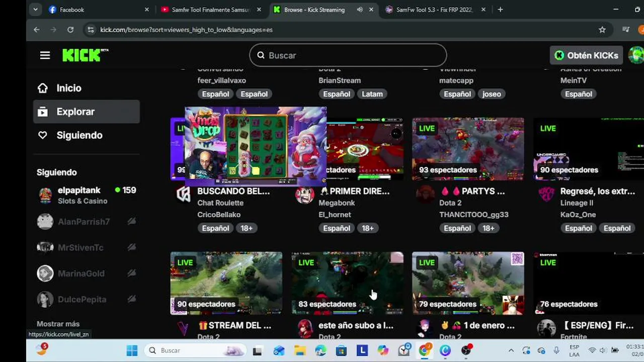Select the Latam tag

click(x=372, y=94)
